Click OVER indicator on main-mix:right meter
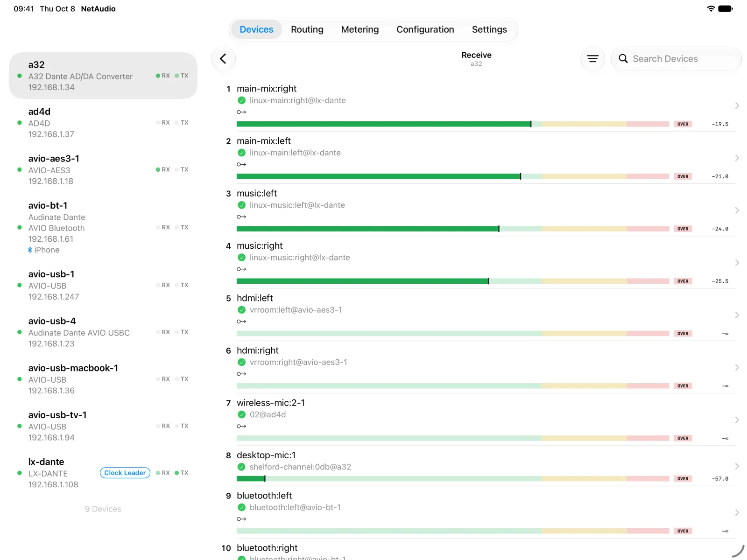This screenshot has width=747, height=560. click(683, 124)
